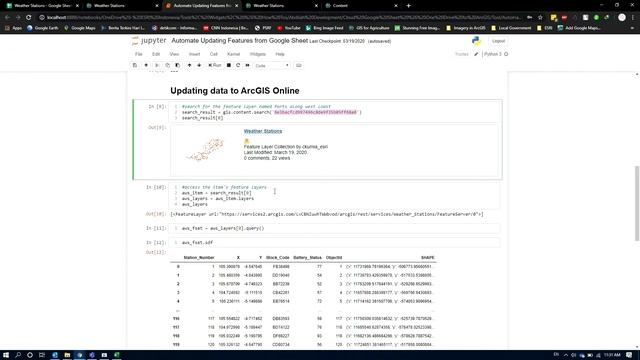Move selected cell up arrow
The width and height of the screenshot is (640, 360).
(x=189, y=65)
